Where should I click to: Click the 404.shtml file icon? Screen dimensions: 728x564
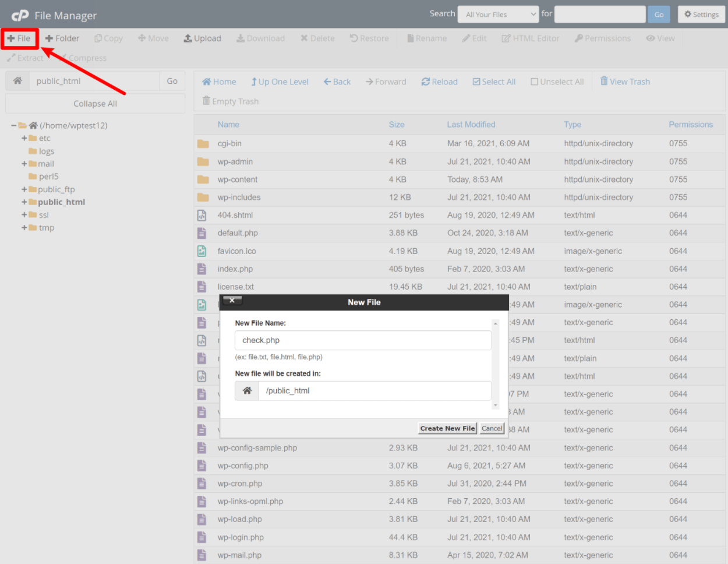[202, 216]
